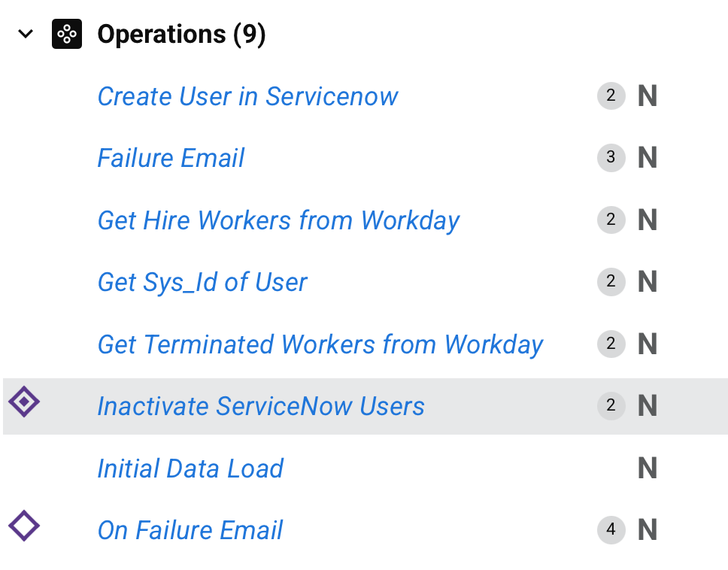
Task: Click hollow diamond icon beside On Failure Email
Action: 24,526
